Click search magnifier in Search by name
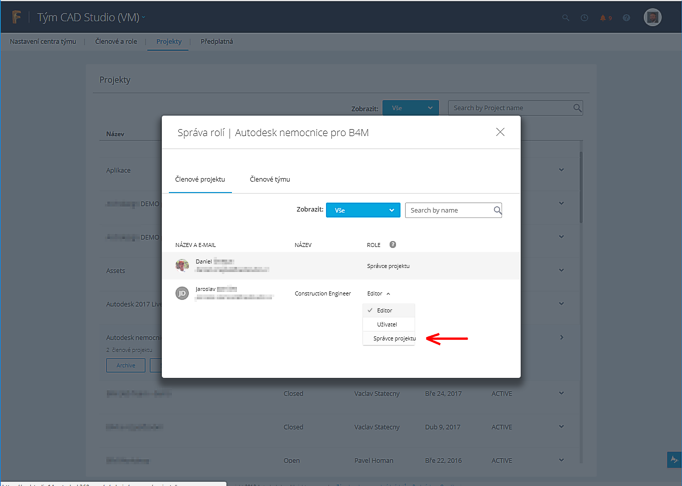 point(497,211)
